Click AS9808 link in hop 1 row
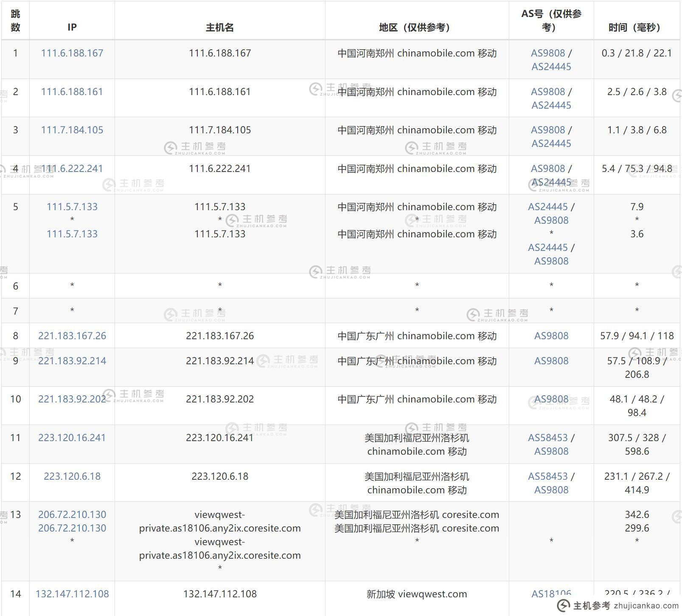Viewport: 682px width, 616px height. point(548,53)
